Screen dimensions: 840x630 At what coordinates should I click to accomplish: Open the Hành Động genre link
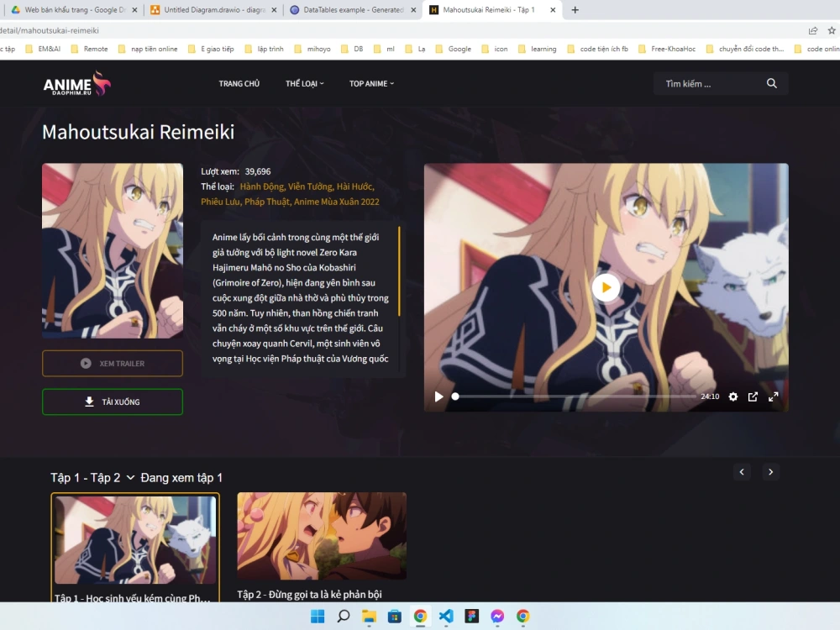click(x=261, y=186)
